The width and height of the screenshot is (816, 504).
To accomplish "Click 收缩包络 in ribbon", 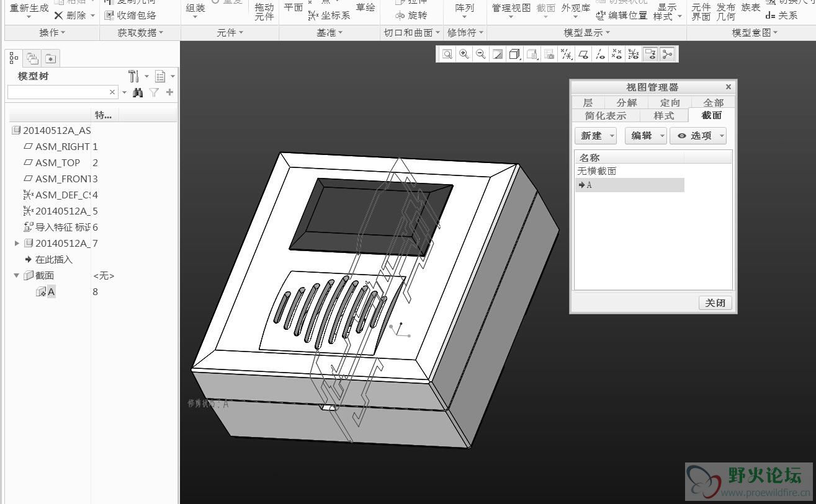I will click(x=130, y=15).
